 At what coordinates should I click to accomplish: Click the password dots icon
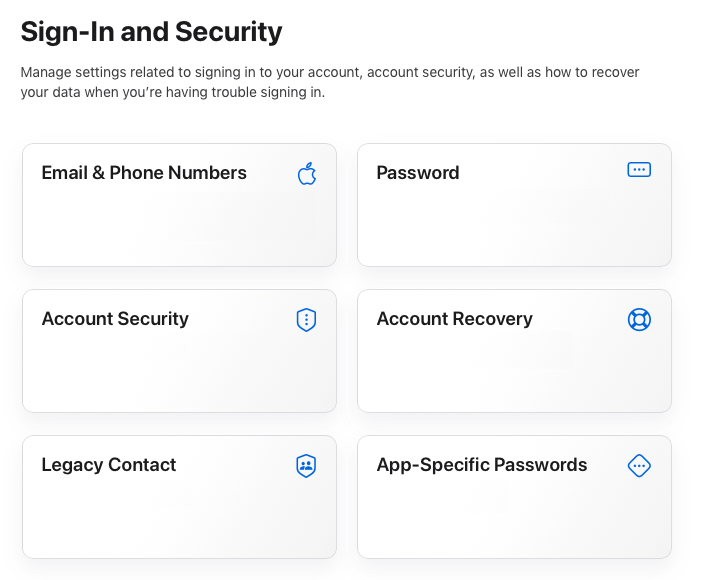click(x=639, y=170)
